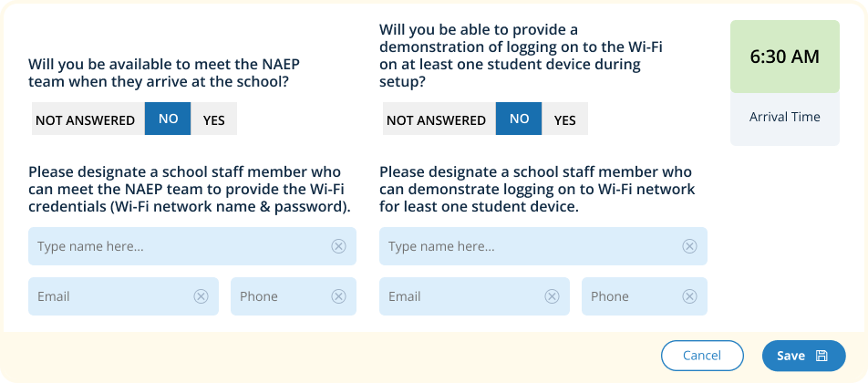Click the 6:30 AM arrival time box
The height and width of the screenshot is (383, 868).
(x=784, y=57)
